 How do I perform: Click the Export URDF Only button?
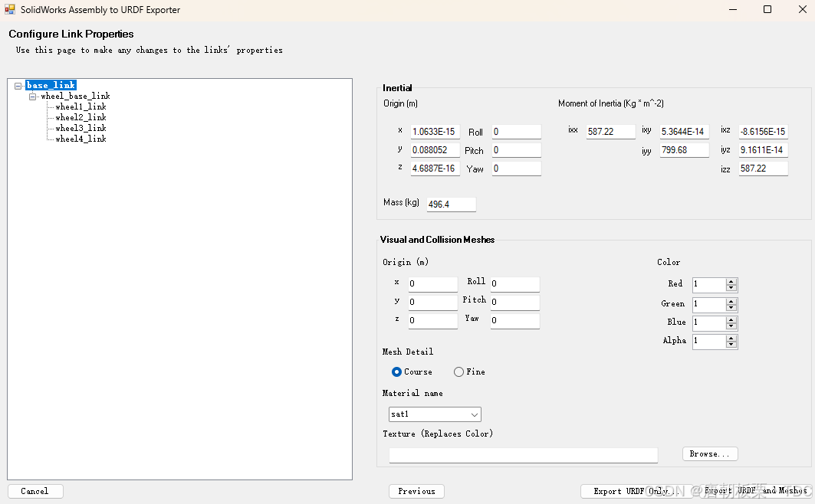pos(636,491)
